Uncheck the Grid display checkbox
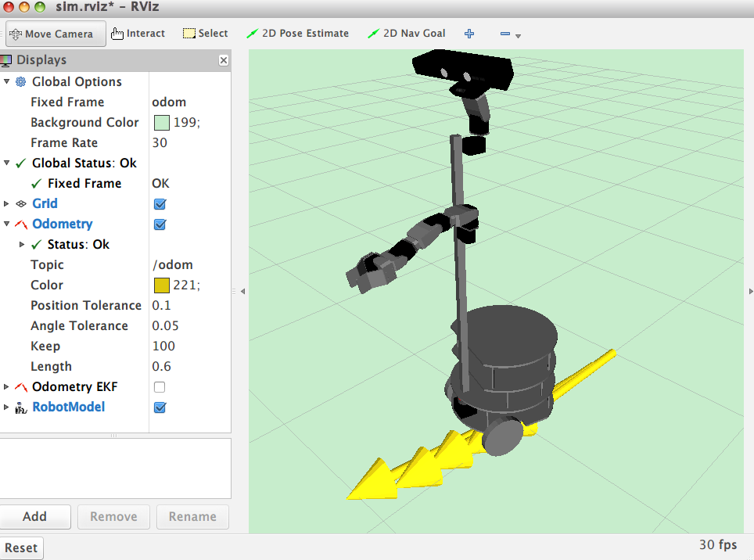Viewport: 754px width, 560px height. [x=160, y=204]
